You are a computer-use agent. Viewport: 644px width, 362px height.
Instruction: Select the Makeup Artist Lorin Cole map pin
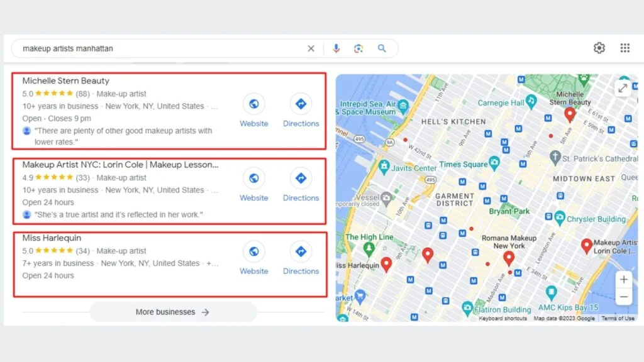pos(587,246)
